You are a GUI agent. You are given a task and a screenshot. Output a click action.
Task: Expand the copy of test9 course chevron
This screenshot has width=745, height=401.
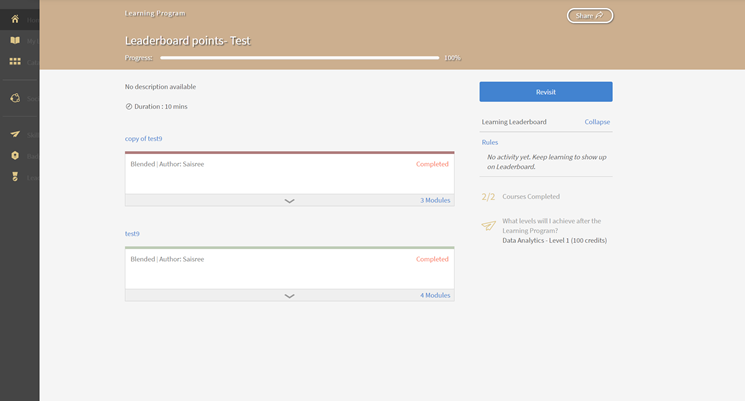[289, 201]
